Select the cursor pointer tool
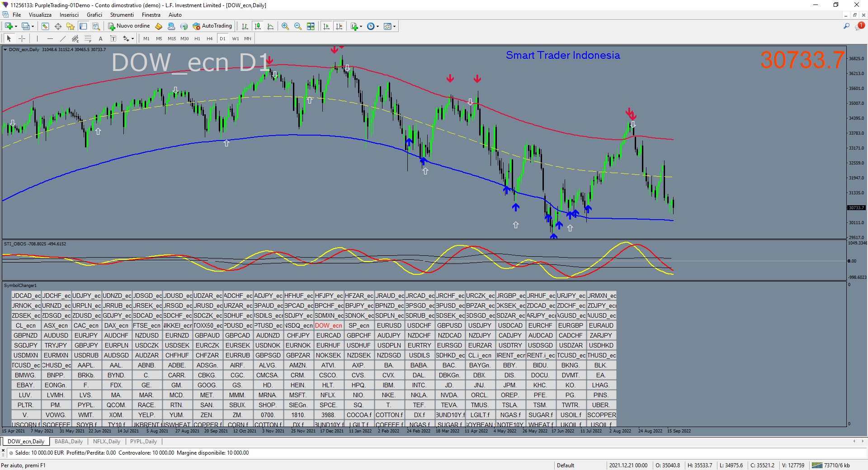Image resolution: width=868 pixels, height=470 pixels. (x=9, y=38)
